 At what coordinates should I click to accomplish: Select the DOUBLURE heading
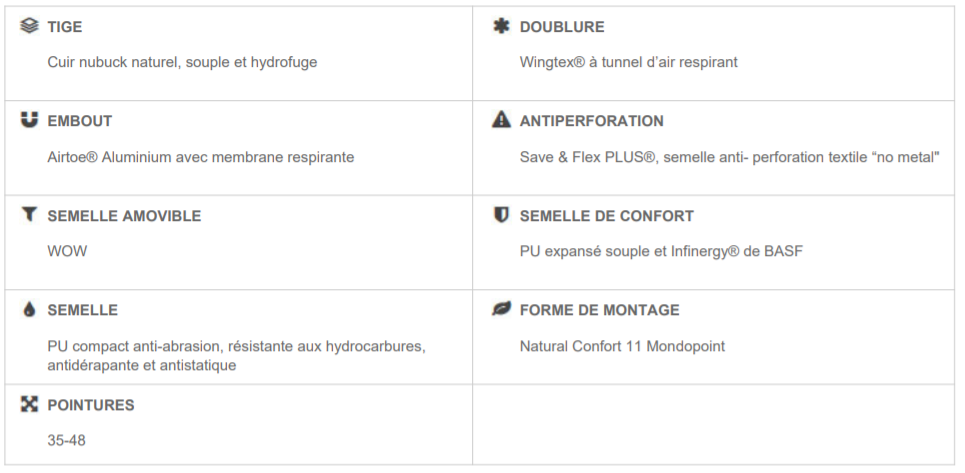562,27
